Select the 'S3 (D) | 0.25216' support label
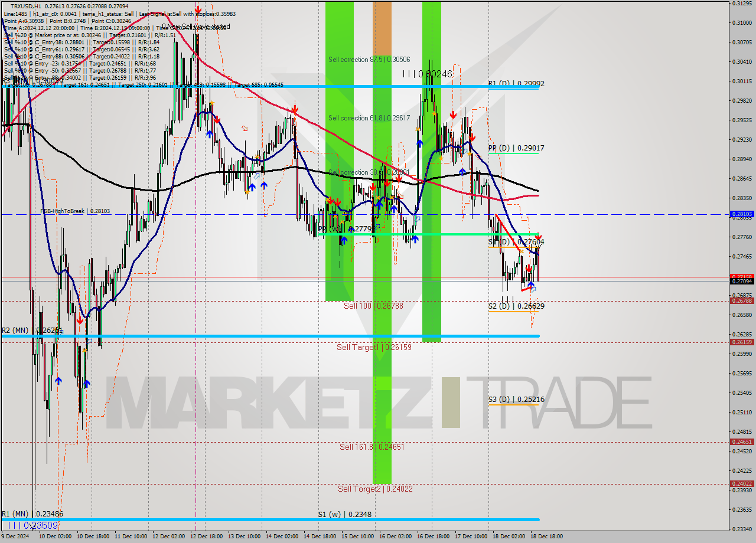 tap(516, 400)
